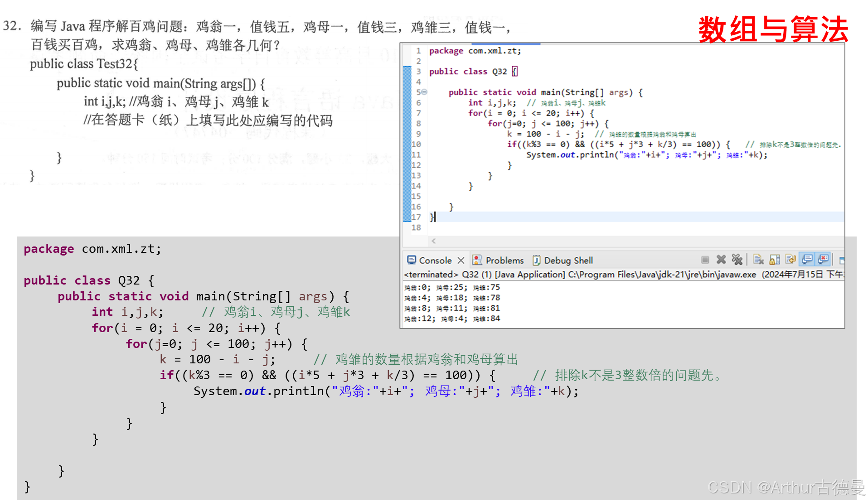Click the cursor position at editor line 17
Viewport: 868px width, 502px height.
435,217
